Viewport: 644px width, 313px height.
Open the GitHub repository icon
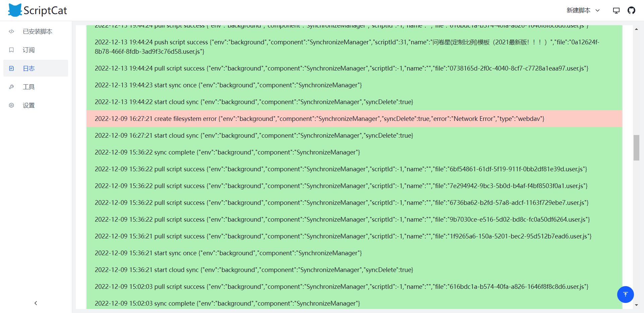(632, 10)
